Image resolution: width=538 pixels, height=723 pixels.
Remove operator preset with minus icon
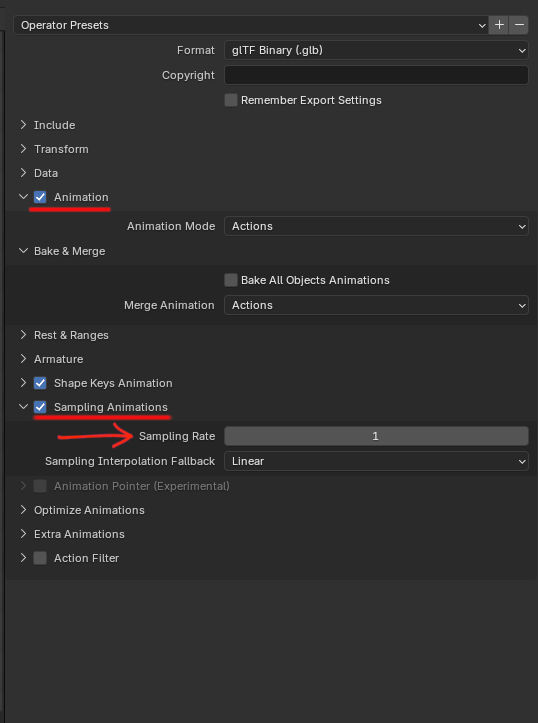(519, 25)
